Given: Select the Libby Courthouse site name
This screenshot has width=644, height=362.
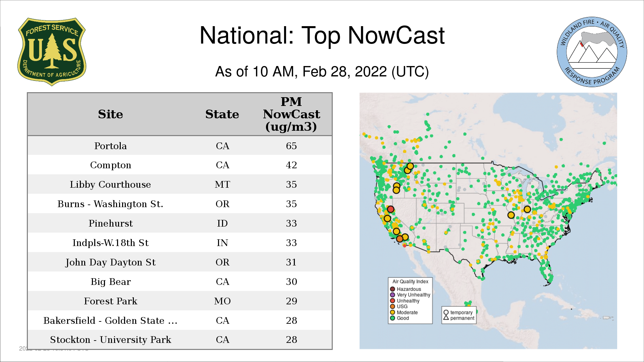Looking at the screenshot, I should click(110, 185).
